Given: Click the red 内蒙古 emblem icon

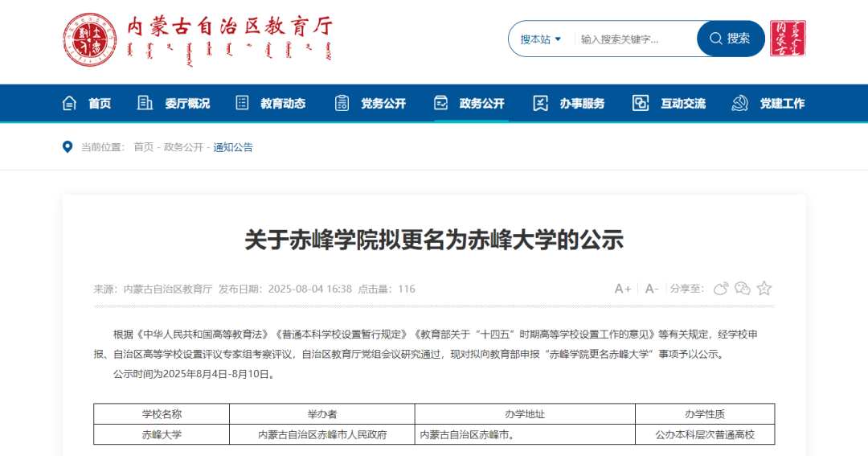Looking at the screenshot, I should pos(788,39).
